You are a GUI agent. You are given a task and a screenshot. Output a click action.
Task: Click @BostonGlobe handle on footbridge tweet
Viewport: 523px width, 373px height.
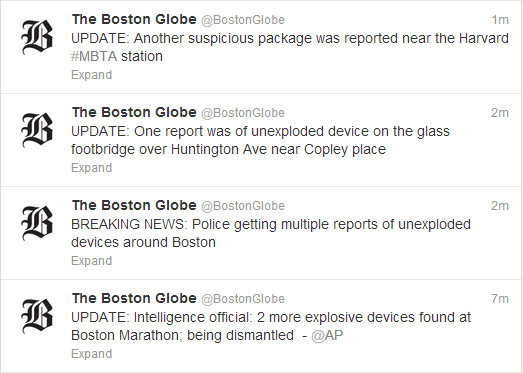point(243,113)
